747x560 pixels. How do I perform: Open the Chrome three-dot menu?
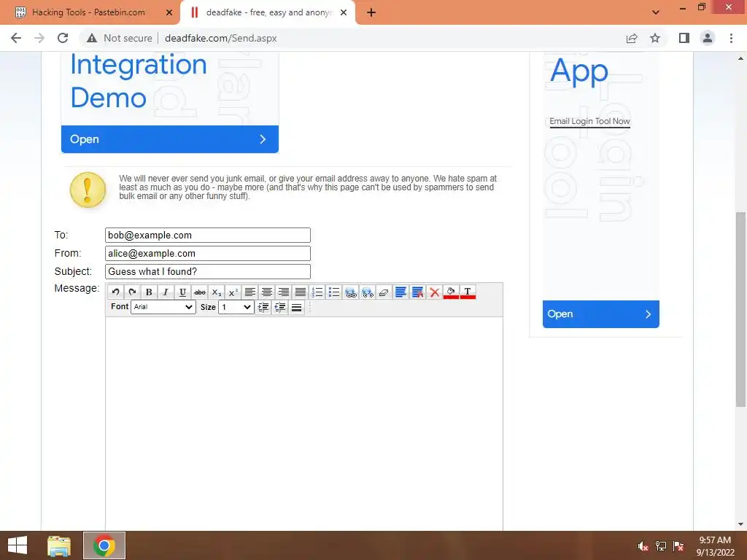coord(731,38)
